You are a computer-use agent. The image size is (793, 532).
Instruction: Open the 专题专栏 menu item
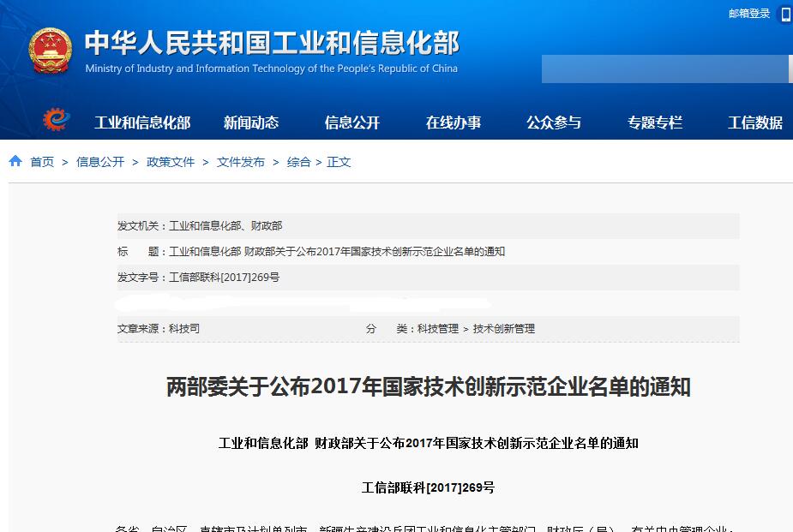click(655, 123)
